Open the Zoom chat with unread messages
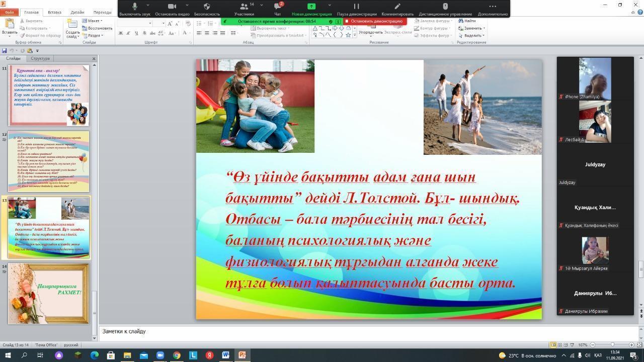Image resolution: width=644 pixels, height=362 pixels. tap(277, 7)
